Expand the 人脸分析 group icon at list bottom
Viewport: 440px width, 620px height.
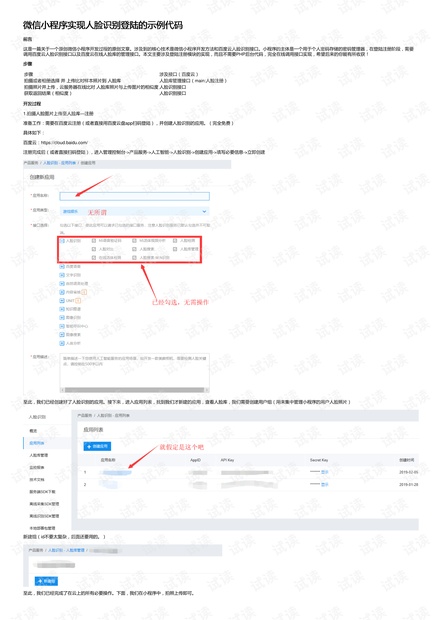coord(62,343)
